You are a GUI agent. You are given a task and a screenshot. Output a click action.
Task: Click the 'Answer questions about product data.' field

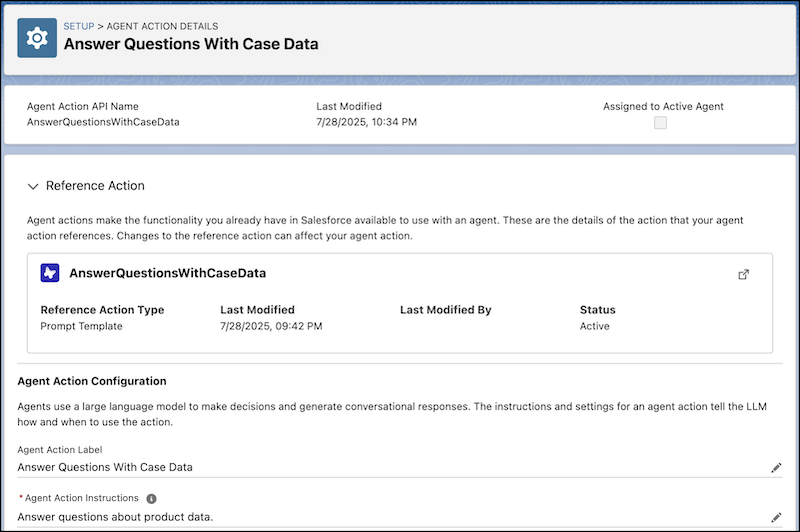[115, 517]
